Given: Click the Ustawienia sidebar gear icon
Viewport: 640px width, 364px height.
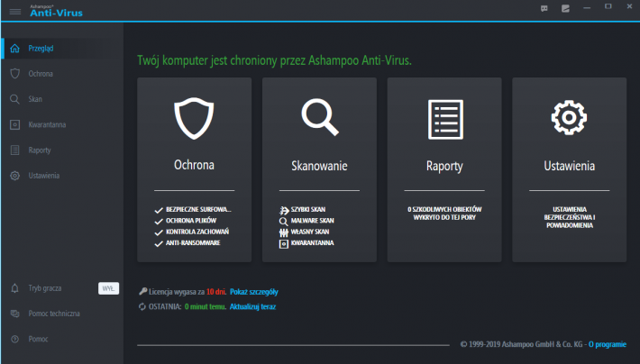Looking at the screenshot, I should click(14, 176).
